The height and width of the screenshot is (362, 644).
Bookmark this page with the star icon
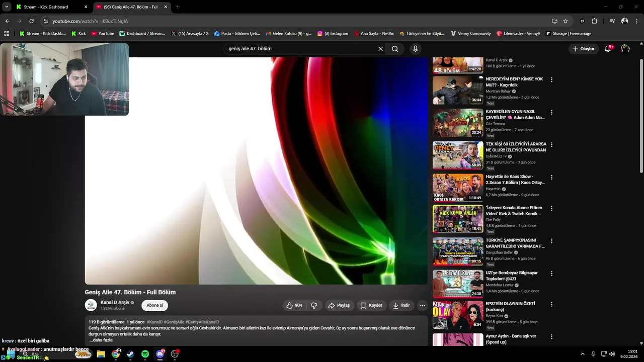(x=566, y=21)
